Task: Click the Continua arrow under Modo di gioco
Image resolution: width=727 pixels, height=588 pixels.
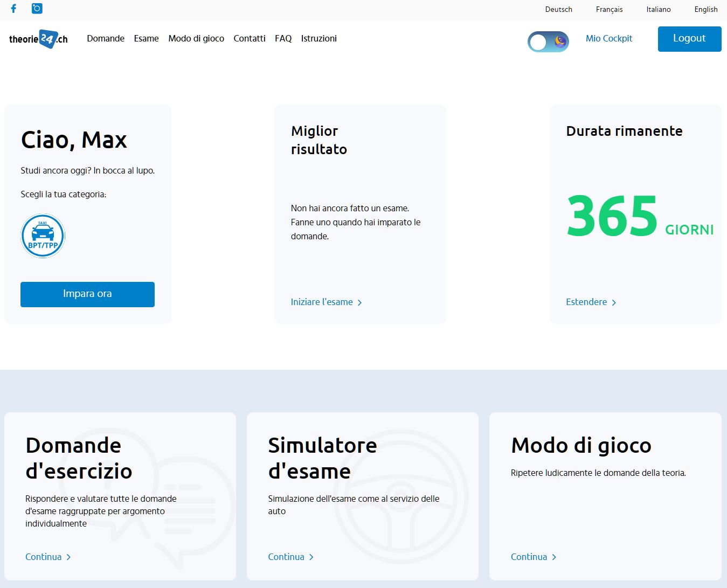Action: 554,557
